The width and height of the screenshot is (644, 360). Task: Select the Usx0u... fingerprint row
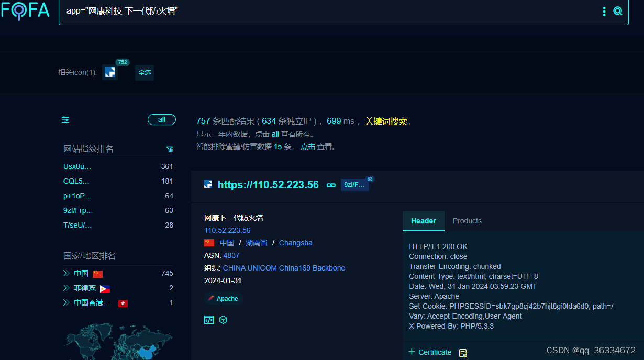point(118,166)
